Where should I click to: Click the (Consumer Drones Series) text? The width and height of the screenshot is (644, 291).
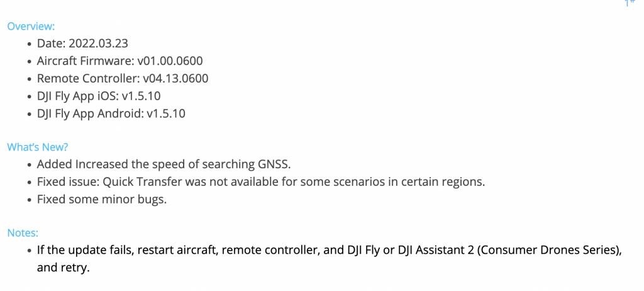click(x=548, y=250)
